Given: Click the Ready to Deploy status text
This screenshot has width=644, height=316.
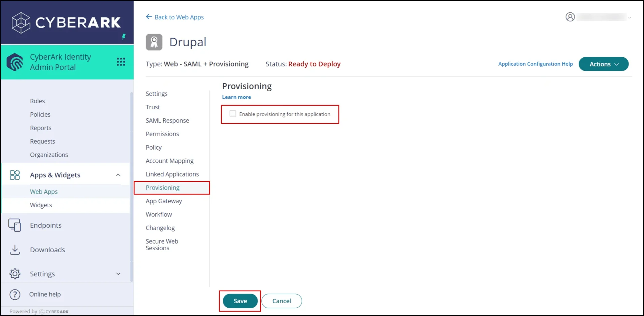Looking at the screenshot, I should tap(314, 64).
